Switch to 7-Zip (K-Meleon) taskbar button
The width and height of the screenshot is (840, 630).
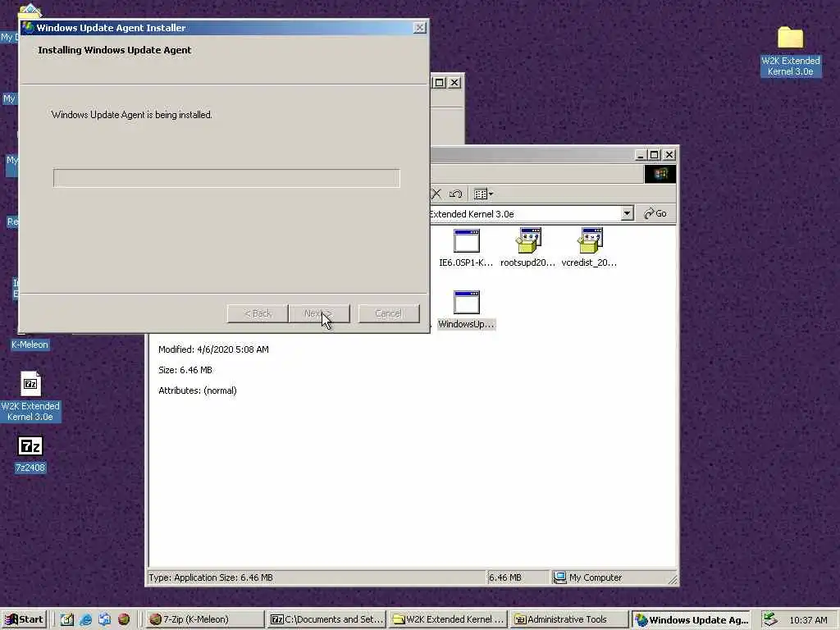pyautogui.click(x=205, y=619)
